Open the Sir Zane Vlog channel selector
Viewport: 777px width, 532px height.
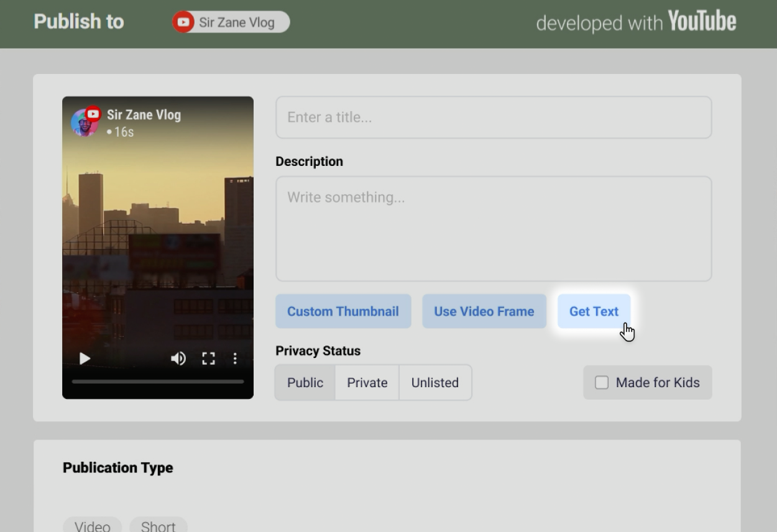(x=231, y=22)
